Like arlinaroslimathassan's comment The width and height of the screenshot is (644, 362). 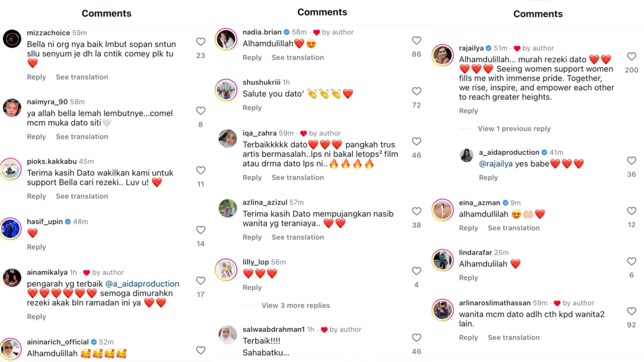pyautogui.click(x=631, y=311)
